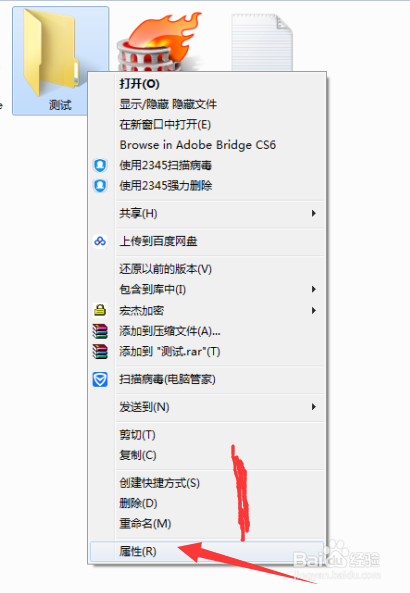Click the WinRAR books icon beside 添加到压缩文件
410x593 pixels.
pyautogui.click(x=100, y=331)
